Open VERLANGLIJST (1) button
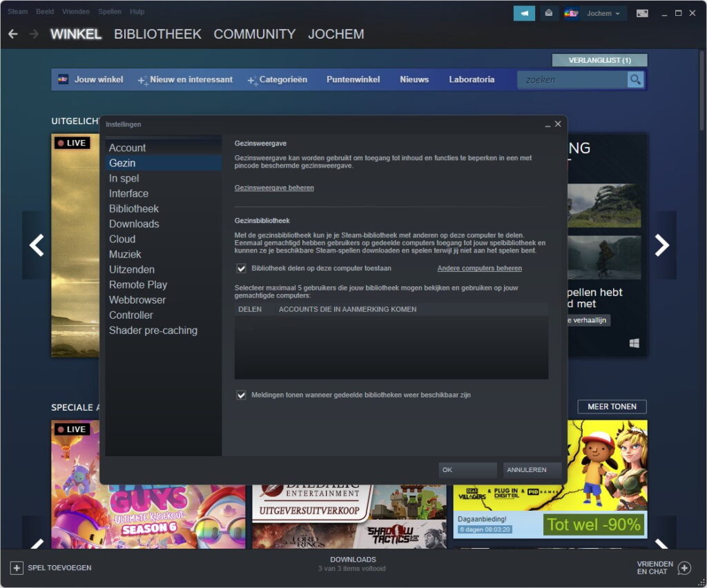 coord(600,60)
